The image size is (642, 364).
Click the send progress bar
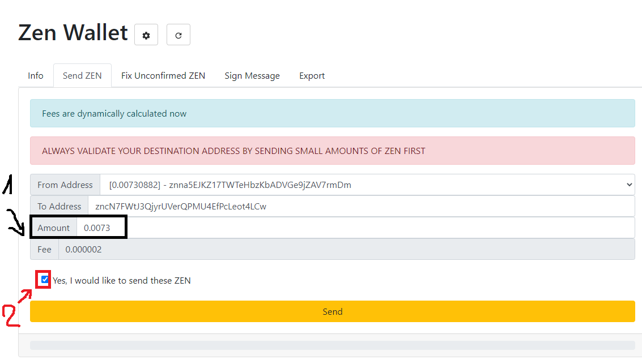point(333,345)
